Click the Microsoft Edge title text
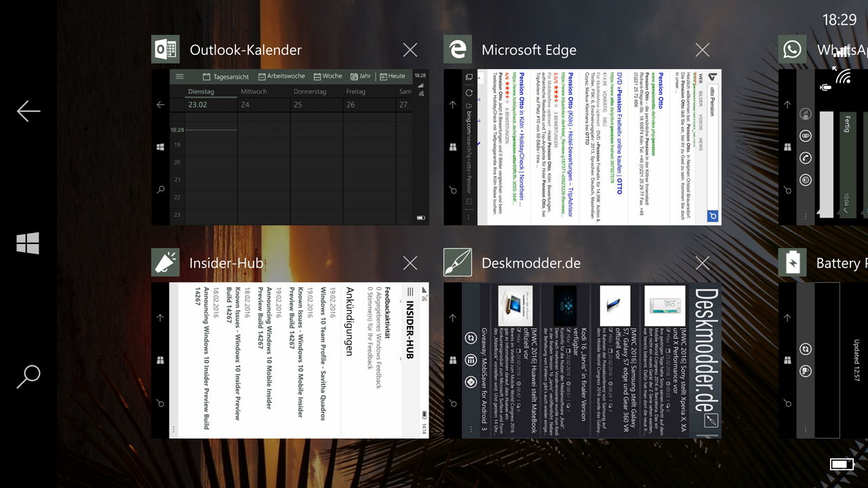868x488 pixels. 529,50
